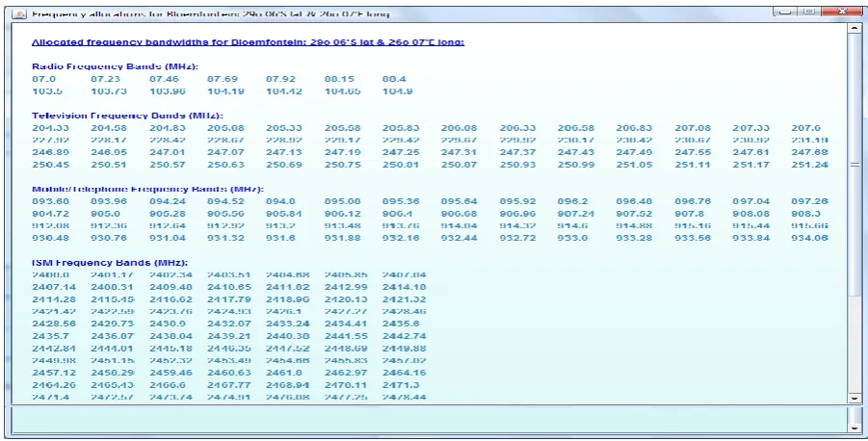Click the 104.42 radio frequency value
This screenshot has height=441, width=868.
point(284,91)
